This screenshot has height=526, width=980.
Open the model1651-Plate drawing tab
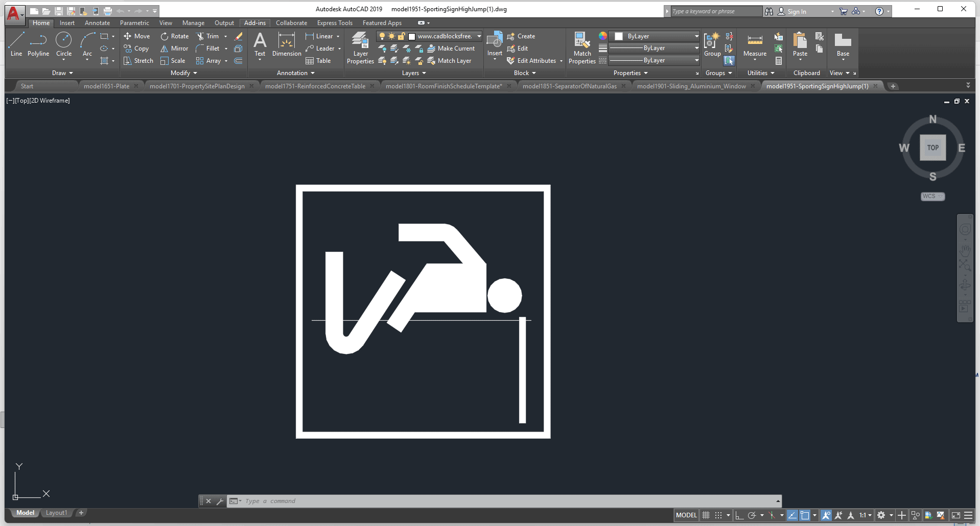(x=106, y=86)
